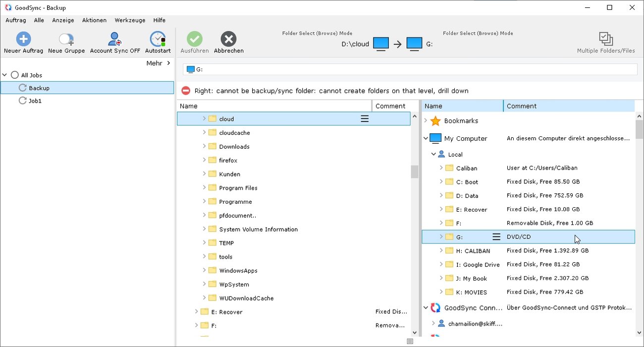
Task: Expand the Mehr toolbar overflow arrow
Action: tap(168, 63)
